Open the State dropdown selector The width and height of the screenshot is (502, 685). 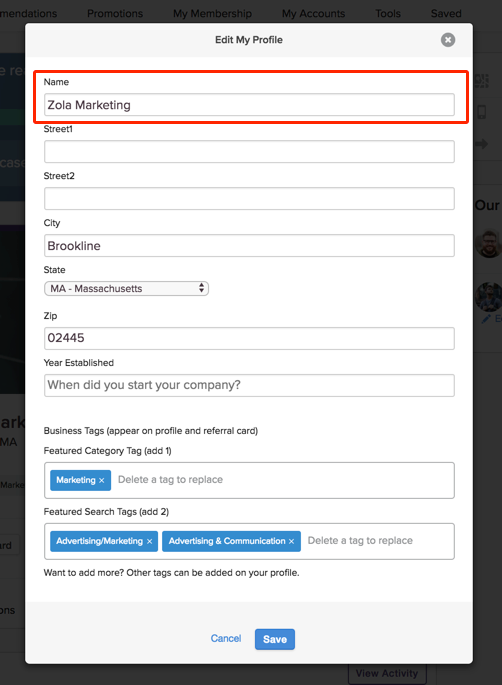click(x=126, y=288)
